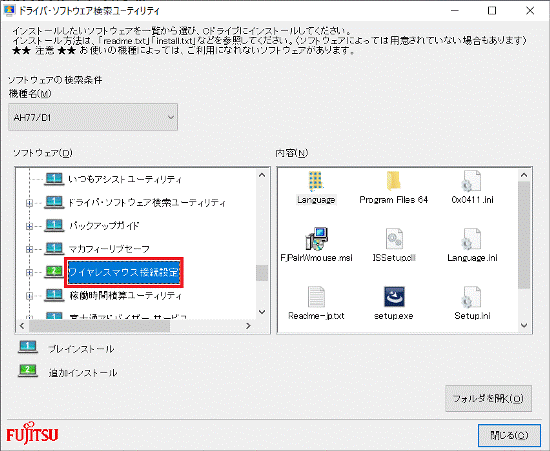The height and width of the screenshot is (451, 550).
Task: Click the Readme-jp.txt file name
Action: click(316, 316)
